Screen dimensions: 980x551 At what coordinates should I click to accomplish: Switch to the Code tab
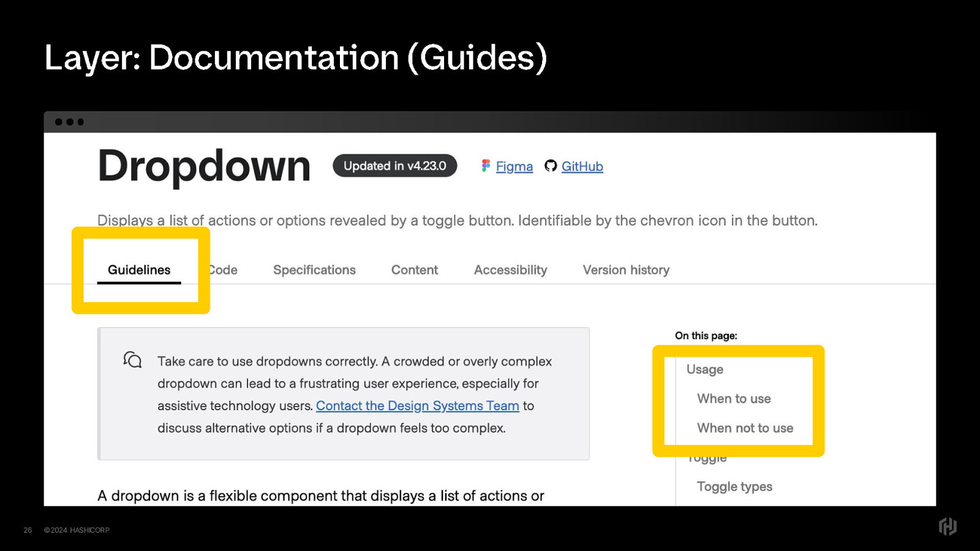coord(224,270)
